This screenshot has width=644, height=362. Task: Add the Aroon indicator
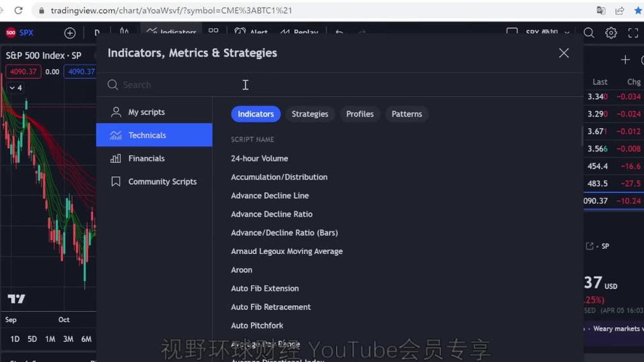click(241, 270)
